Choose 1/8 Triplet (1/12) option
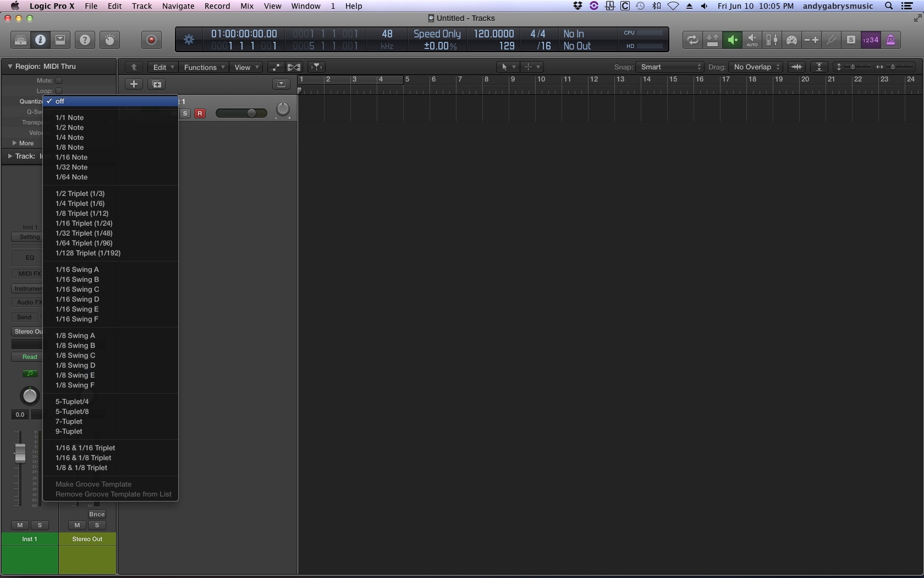The image size is (924, 578). [x=111, y=214]
